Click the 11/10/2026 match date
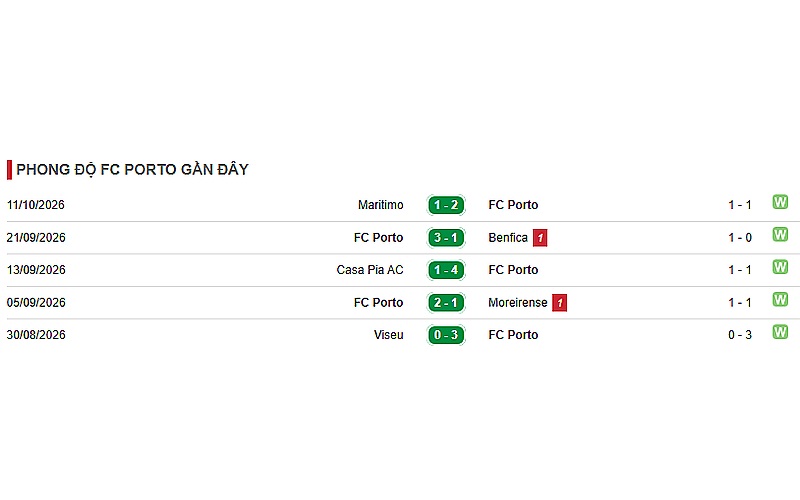The height and width of the screenshot is (500, 800). pyautogui.click(x=36, y=205)
